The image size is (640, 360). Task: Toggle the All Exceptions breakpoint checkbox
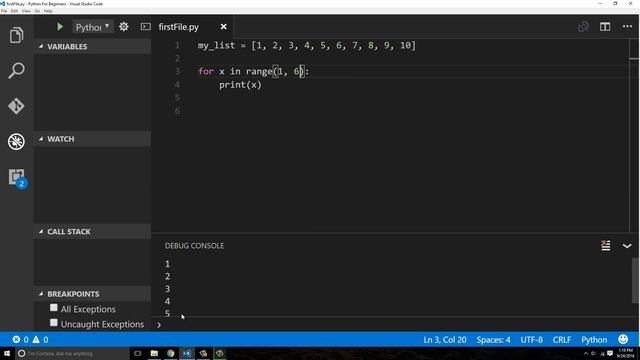pyautogui.click(x=53, y=308)
